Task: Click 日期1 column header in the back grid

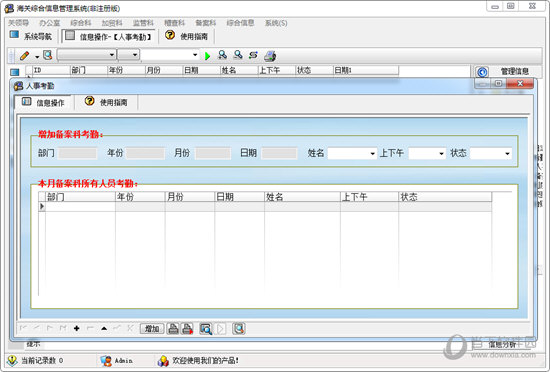Action: (365, 70)
